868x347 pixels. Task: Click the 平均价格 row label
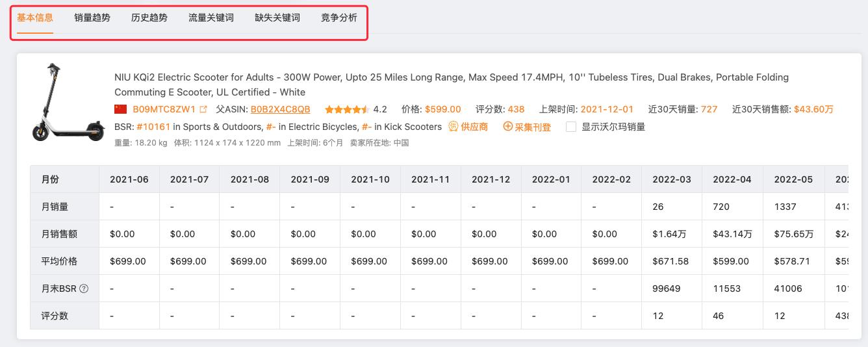[x=59, y=261]
